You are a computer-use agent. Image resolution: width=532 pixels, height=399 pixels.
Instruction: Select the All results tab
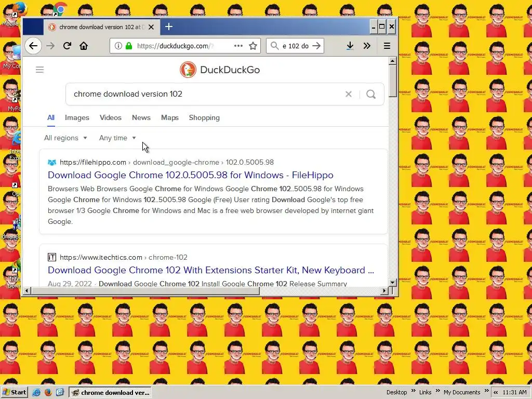click(x=51, y=118)
